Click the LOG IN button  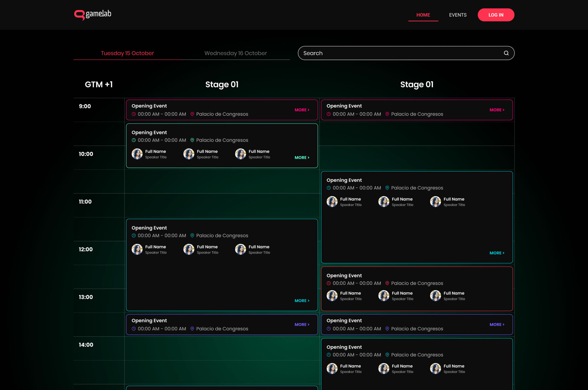(x=496, y=15)
